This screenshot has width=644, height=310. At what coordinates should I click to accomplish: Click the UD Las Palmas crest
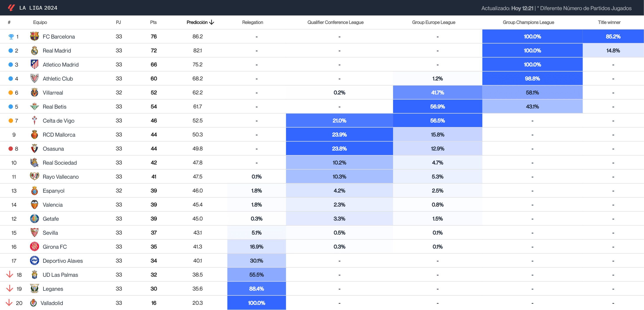35,275
